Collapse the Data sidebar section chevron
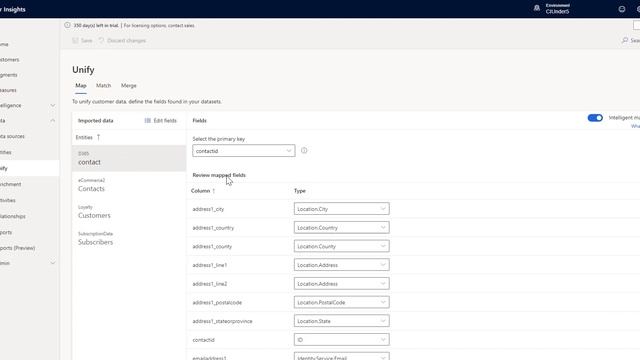Viewport: 640px width, 360px height. click(53, 121)
